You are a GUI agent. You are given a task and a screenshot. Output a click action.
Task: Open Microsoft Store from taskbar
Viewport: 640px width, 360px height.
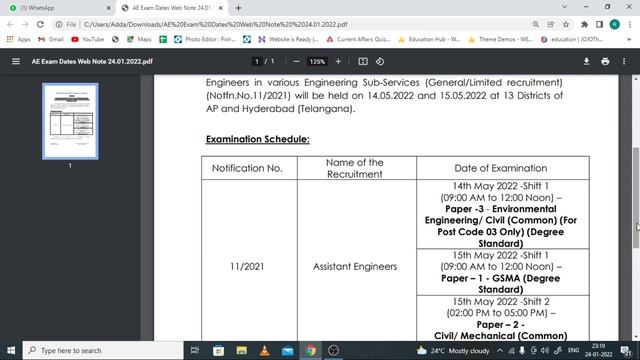tap(218, 351)
